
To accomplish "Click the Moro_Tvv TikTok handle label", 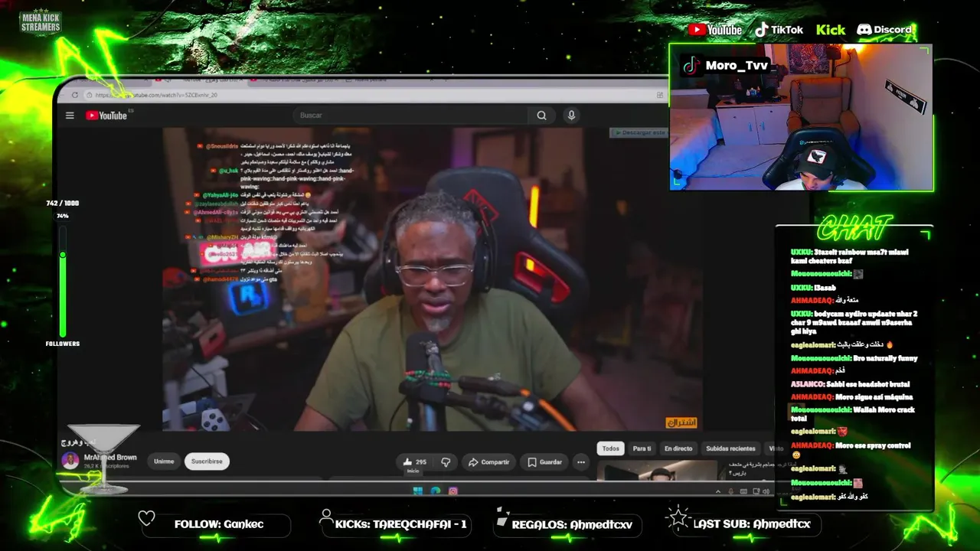I will pyautogui.click(x=725, y=65).
